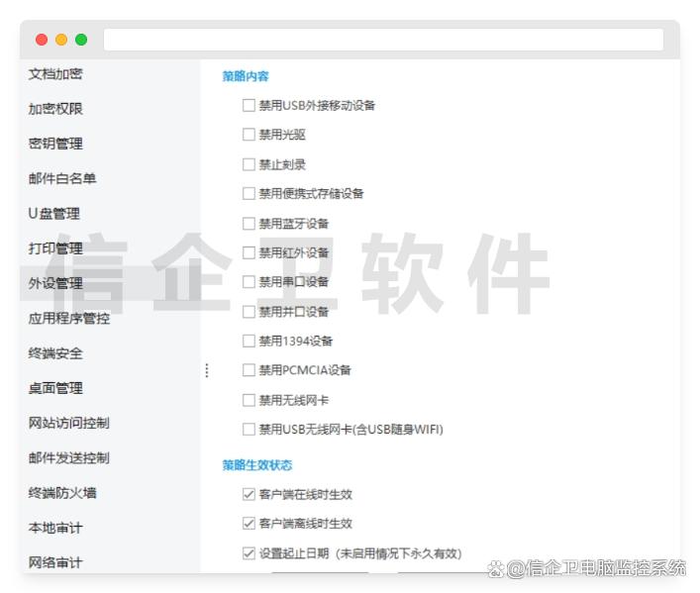The height and width of the screenshot is (593, 700).
Task: Check the 禁用光驱 option
Action: (x=249, y=135)
